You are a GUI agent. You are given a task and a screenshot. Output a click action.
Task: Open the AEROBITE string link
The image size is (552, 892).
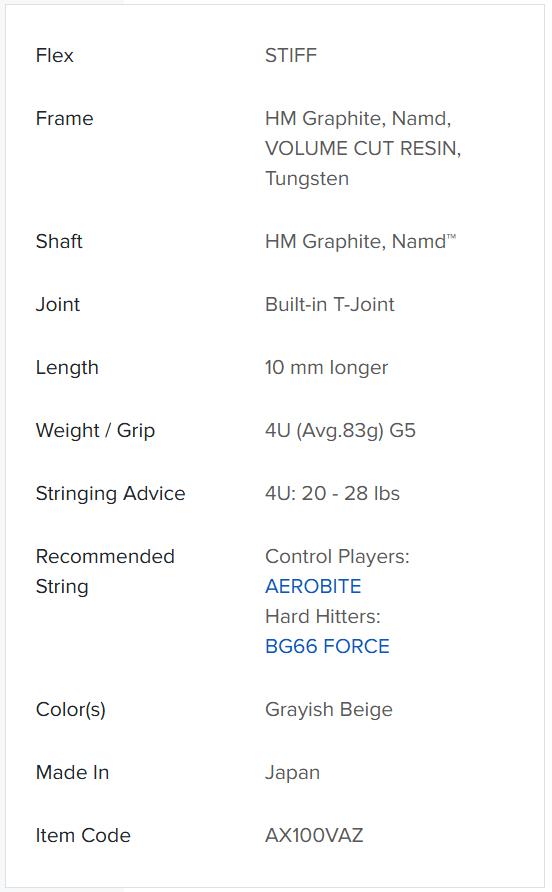(313, 586)
